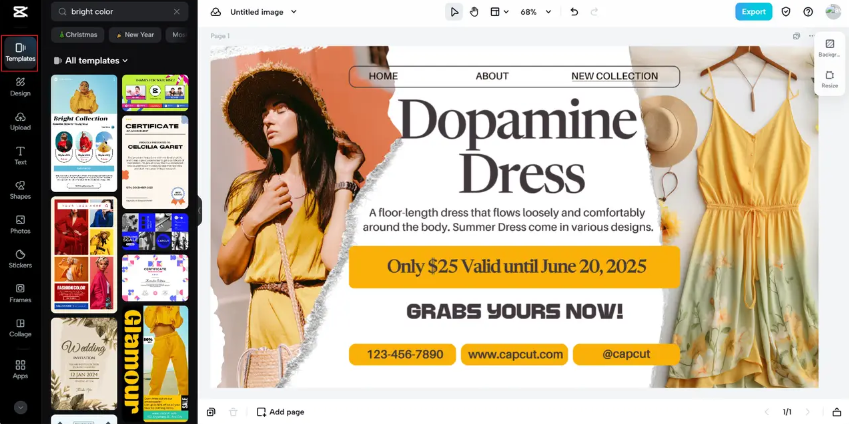Open the layout grid options dropdown
Image resolution: width=849 pixels, height=424 pixels.
[x=499, y=12]
